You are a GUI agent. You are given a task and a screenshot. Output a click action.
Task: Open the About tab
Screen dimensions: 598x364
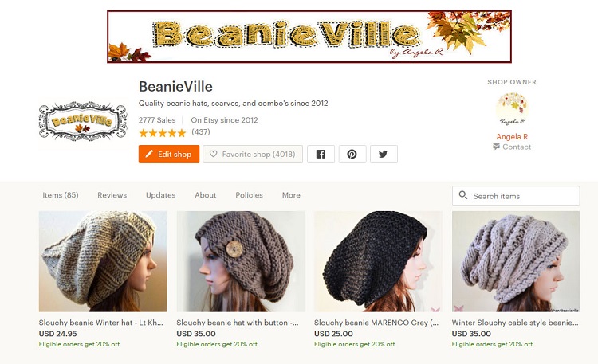(x=206, y=195)
